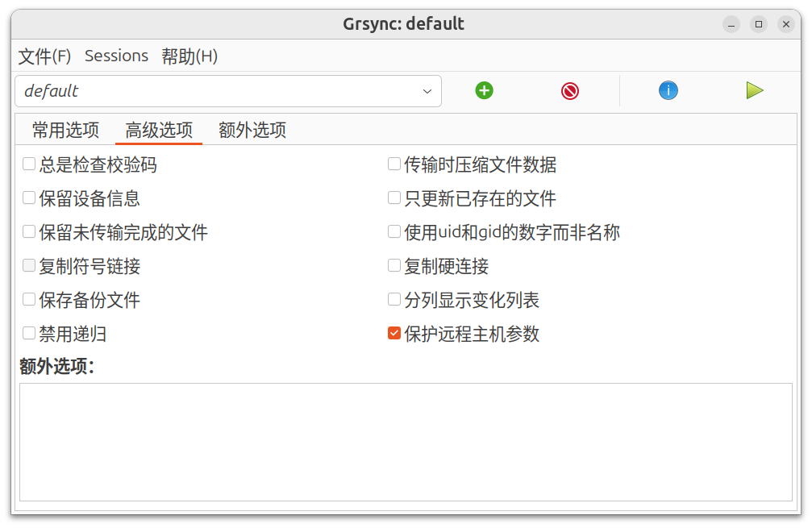Select the 高级选项 tab
The height and width of the screenshot is (528, 812).
pyautogui.click(x=159, y=130)
